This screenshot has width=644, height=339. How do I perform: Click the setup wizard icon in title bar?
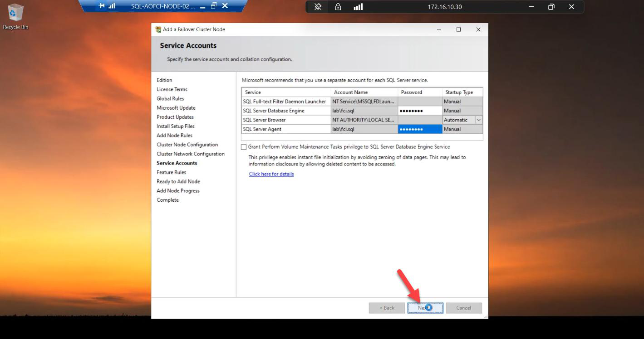(158, 29)
